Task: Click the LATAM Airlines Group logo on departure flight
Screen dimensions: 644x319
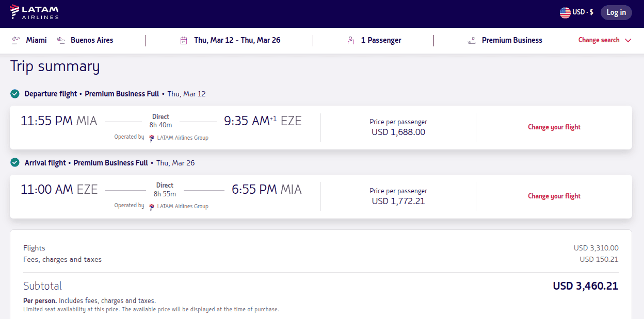Action: 151,138
